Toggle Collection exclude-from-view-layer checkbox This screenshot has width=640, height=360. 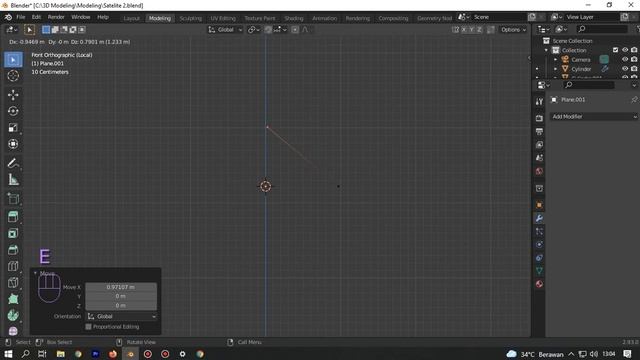coord(616,50)
